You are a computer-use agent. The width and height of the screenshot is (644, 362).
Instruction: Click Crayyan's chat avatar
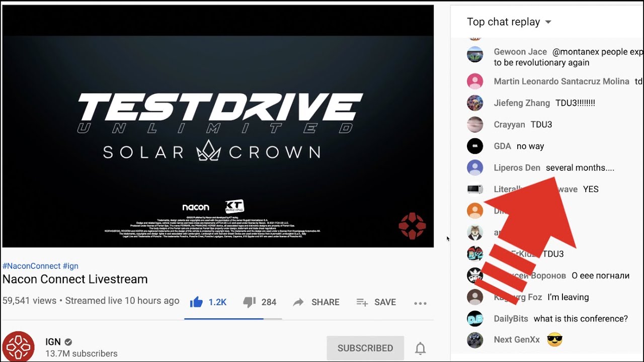(x=475, y=125)
